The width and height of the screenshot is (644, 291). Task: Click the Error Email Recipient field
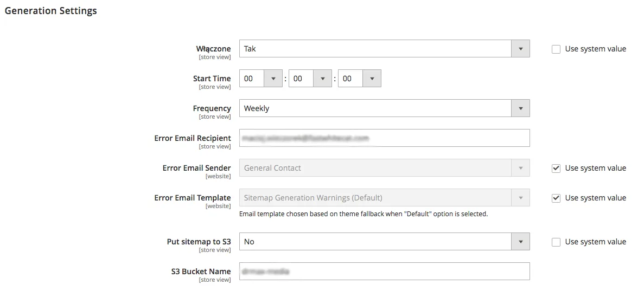coord(385,138)
